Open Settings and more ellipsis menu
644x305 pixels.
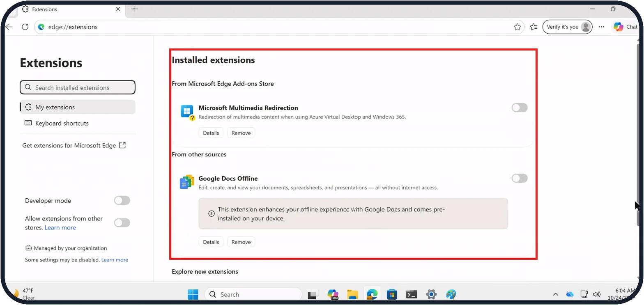pos(601,27)
